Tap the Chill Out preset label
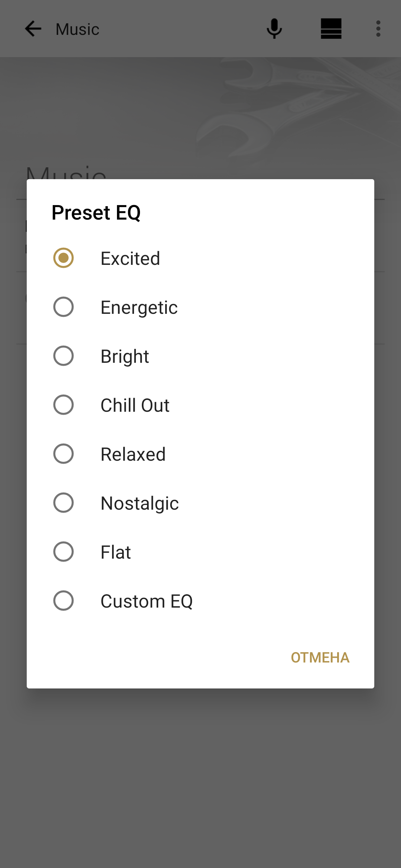This screenshot has width=401, height=868. click(135, 405)
